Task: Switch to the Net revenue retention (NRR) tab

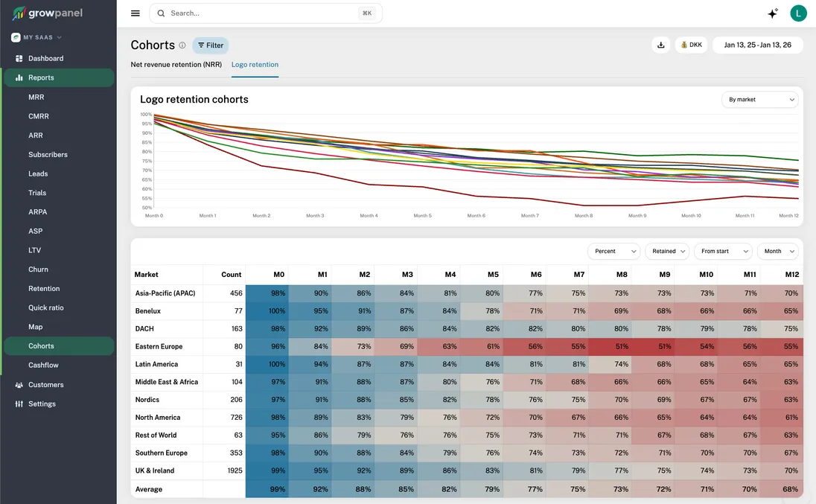Action: coord(178,64)
